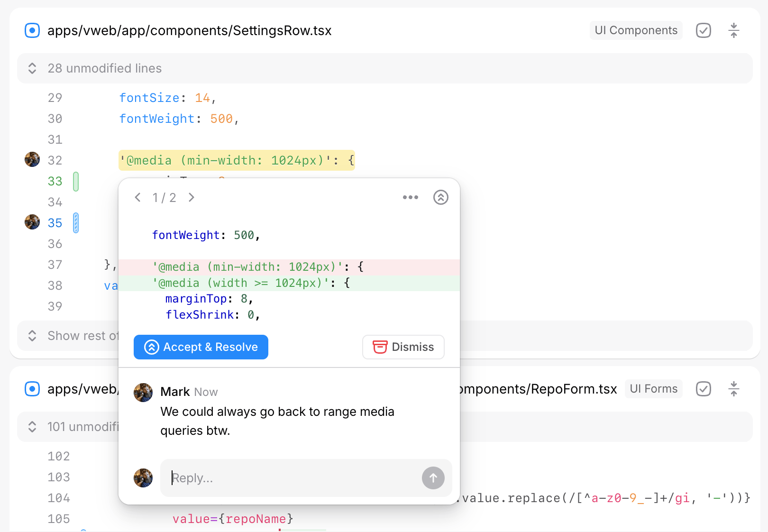Mark RepoForm.tsx as reviewed checkbox
The width and height of the screenshot is (768, 532).
(x=703, y=389)
